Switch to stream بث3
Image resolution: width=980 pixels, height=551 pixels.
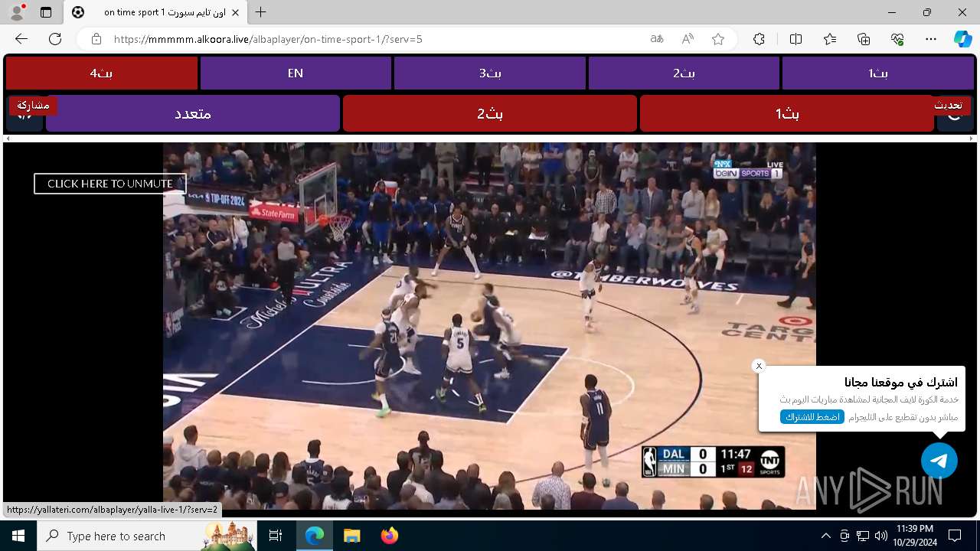[x=490, y=73]
